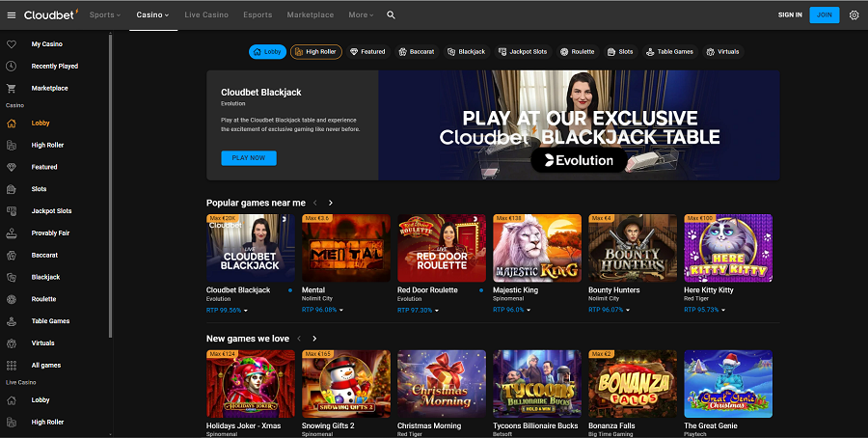Expand RTP 95.73% details for Here Kitty Kitty

click(705, 310)
